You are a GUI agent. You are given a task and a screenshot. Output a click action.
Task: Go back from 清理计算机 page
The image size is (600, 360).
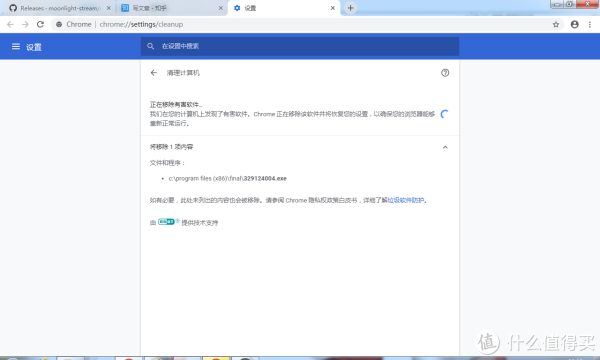tap(154, 73)
